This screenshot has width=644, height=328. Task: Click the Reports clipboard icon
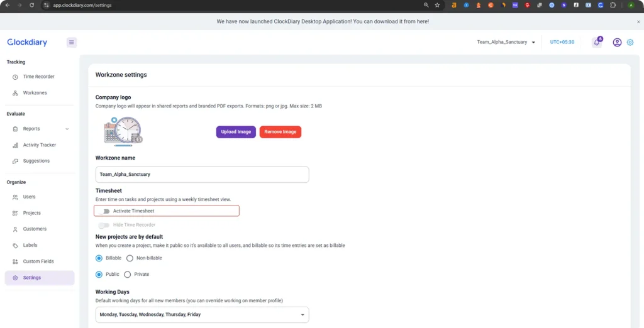pyautogui.click(x=15, y=129)
